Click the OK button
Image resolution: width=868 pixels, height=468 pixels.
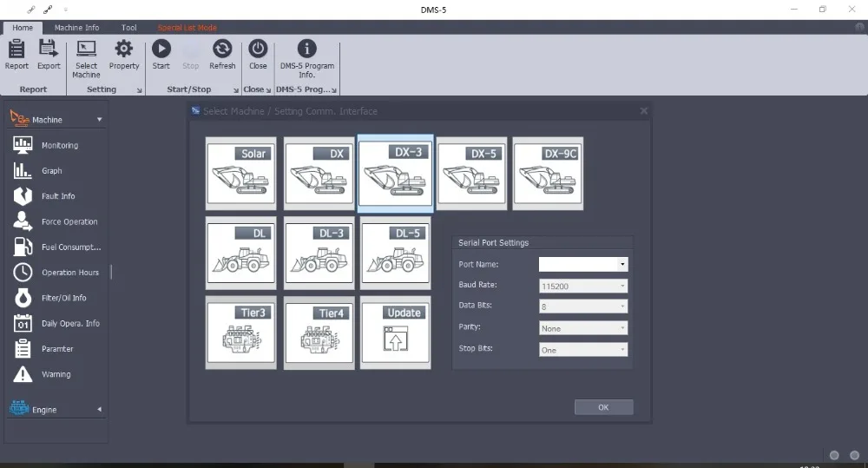coord(603,407)
